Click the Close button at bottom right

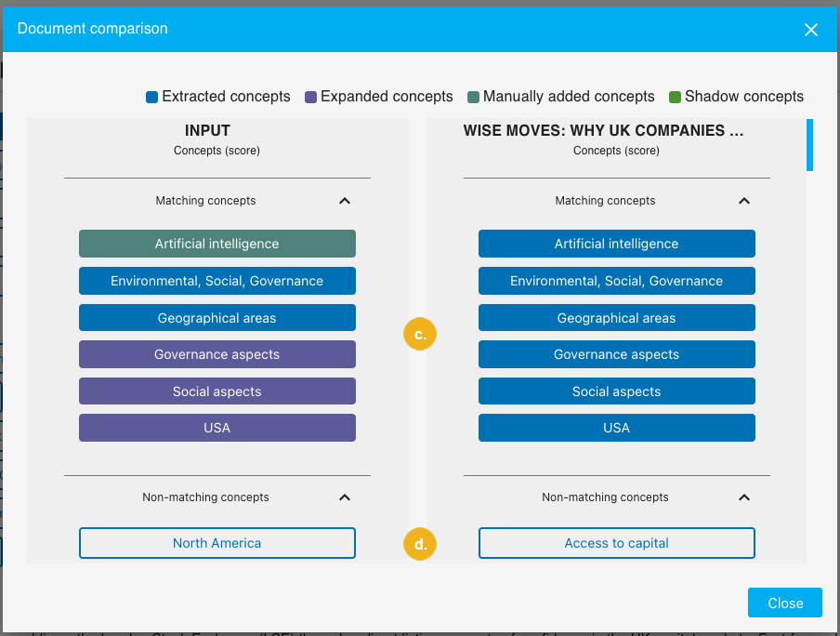(784, 603)
